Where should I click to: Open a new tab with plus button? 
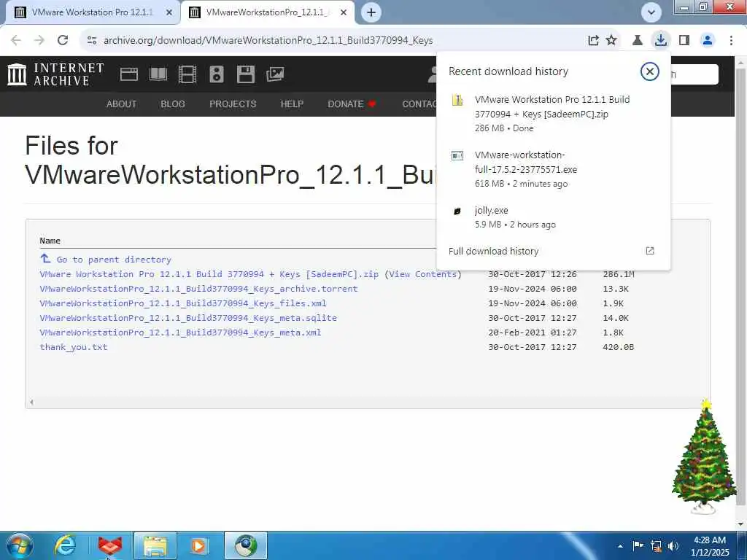tap(371, 12)
